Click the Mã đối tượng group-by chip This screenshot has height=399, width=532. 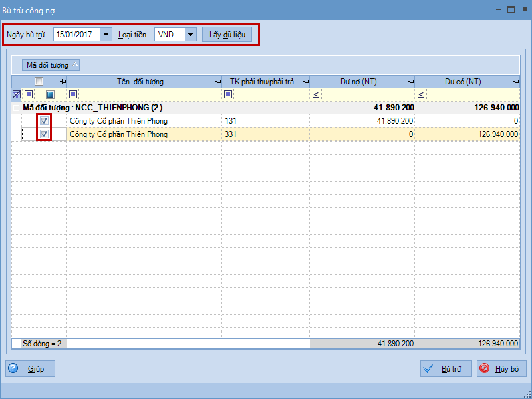pyautogui.click(x=51, y=65)
